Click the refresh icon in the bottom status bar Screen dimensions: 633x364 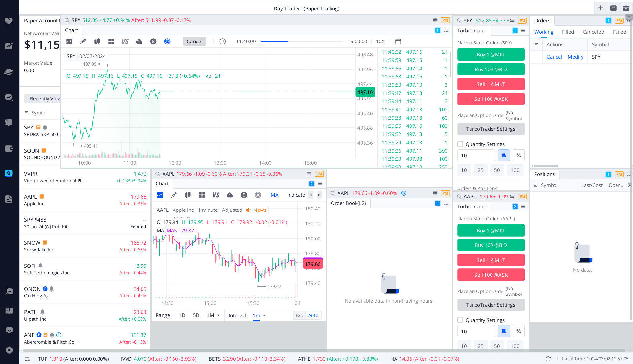[548, 359]
